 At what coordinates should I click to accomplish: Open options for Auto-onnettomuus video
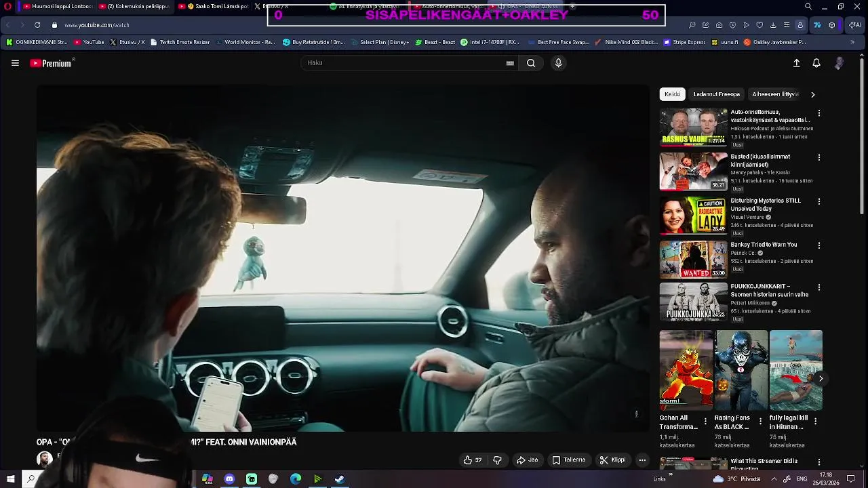pos(818,113)
